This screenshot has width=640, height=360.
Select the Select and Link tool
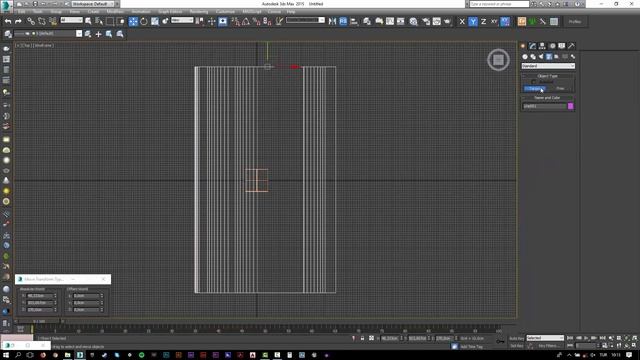pyautogui.click(x=31, y=21)
